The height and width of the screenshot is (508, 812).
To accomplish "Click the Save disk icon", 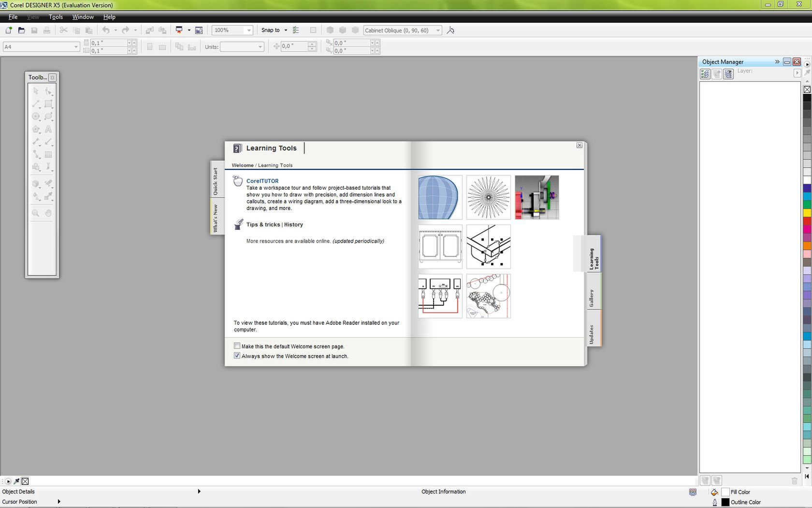I will coord(34,30).
